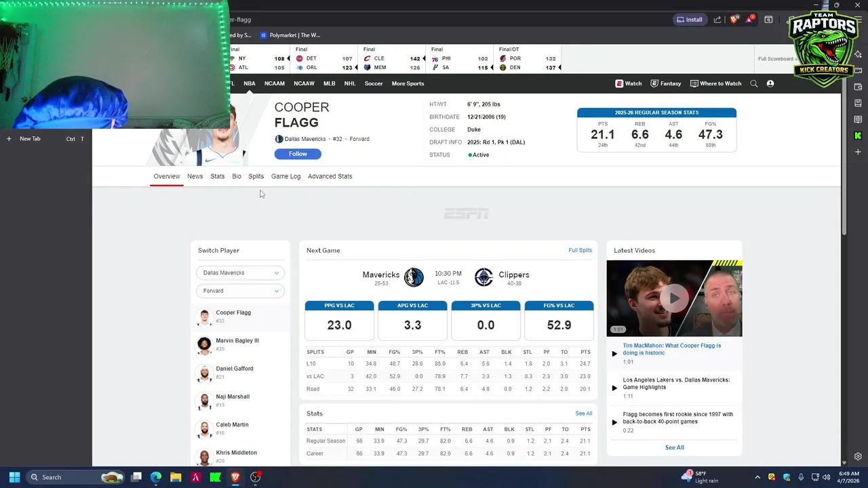Viewport: 868px width, 488px height.
Task: Switch to the Splits tab
Action: coord(256,176)
